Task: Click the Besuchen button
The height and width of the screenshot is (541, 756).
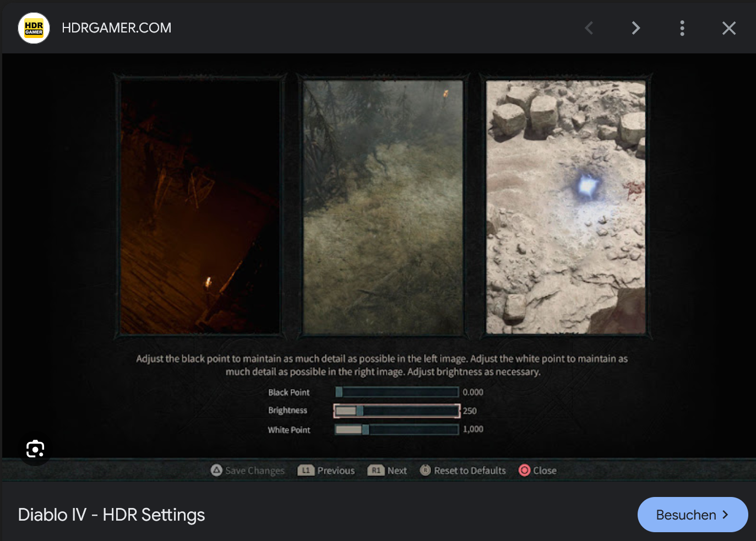Action: (x=693, y=515)
